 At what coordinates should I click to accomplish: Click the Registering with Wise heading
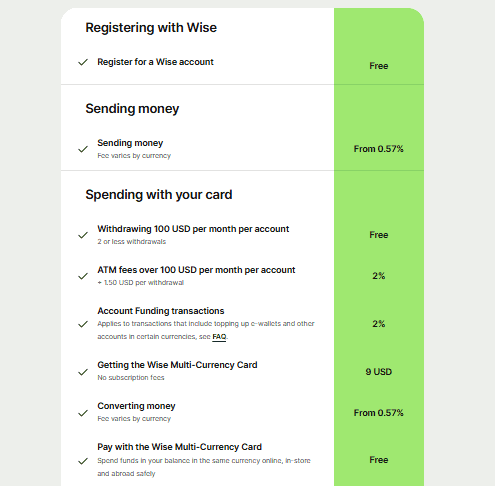151,28
